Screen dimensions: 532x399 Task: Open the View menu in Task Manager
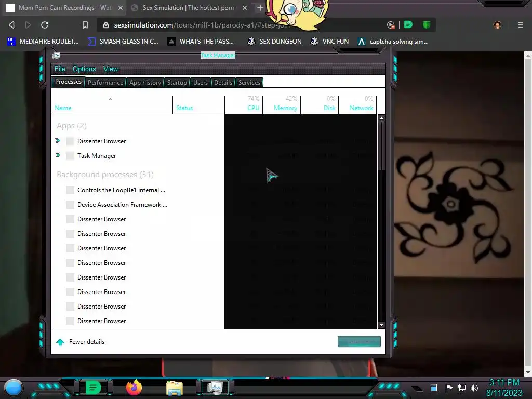click(x=111, y=69)
